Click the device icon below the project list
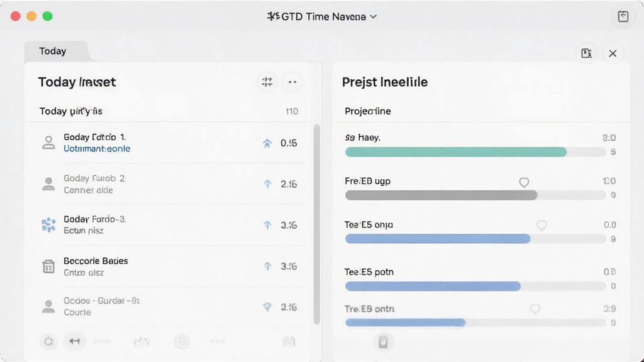This screenshot has height=362, width=644. pos(383,342)
